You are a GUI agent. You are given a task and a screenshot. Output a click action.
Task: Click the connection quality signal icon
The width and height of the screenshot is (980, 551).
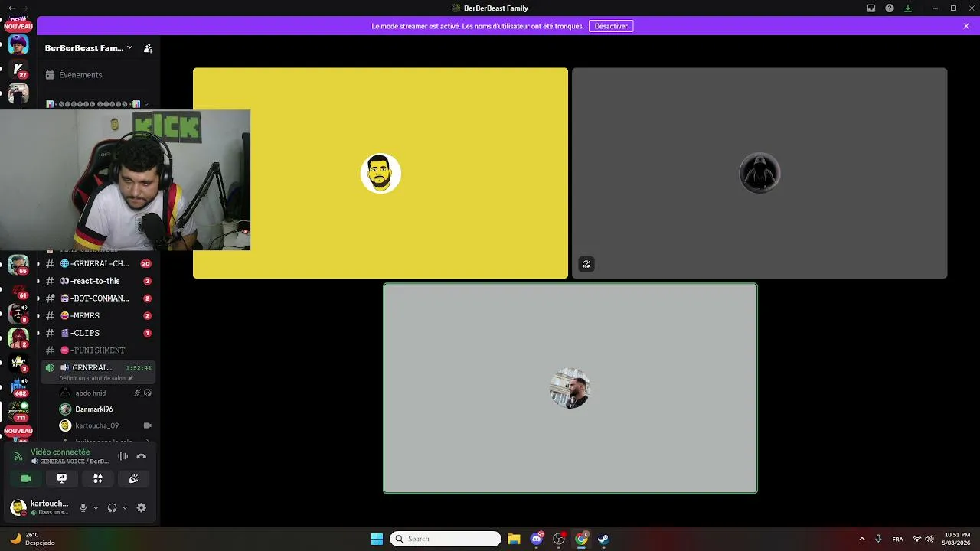(x=18, y=456)
